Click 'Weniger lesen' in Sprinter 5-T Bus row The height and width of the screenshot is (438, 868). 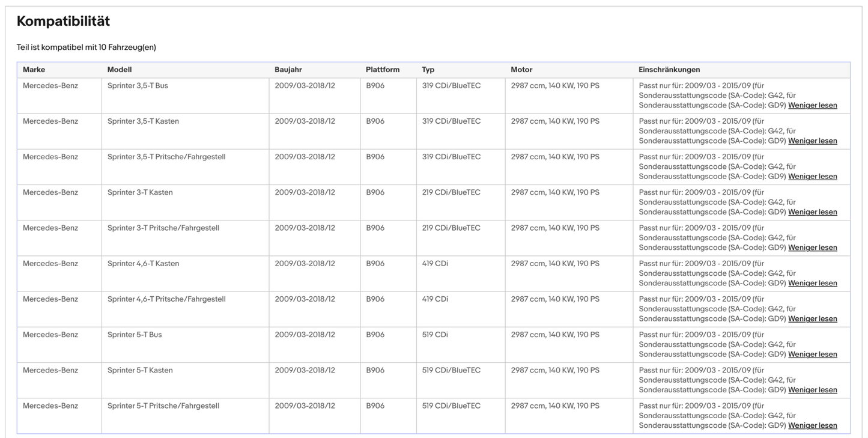[x=812, y=354]
